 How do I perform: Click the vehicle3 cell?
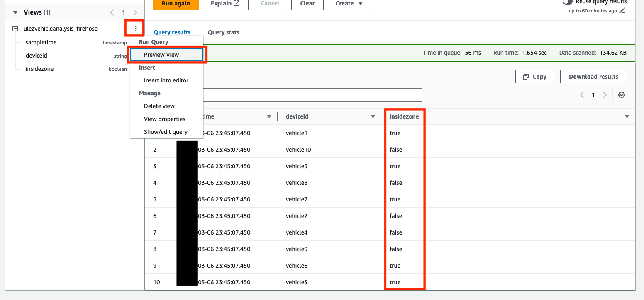(297, 282)
